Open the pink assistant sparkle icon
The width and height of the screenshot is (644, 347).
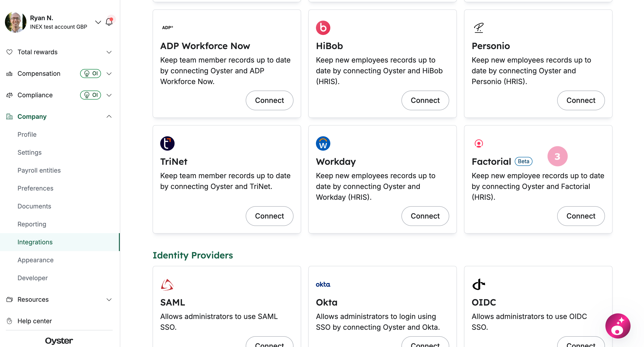pyautogui.click(x=618, y=326)
